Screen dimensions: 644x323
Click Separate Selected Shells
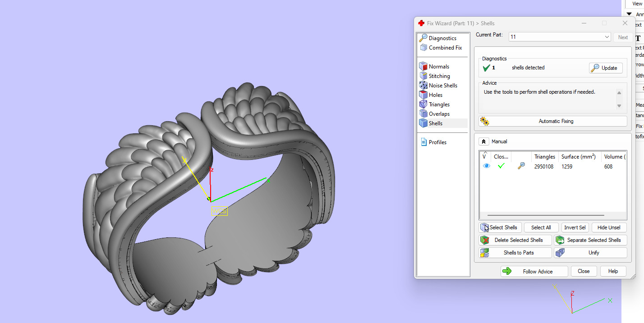click(x=590, y=240)
